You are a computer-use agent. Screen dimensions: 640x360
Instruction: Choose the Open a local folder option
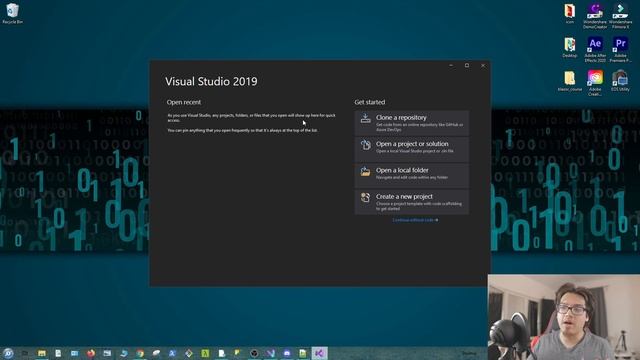tap(411, 176)
